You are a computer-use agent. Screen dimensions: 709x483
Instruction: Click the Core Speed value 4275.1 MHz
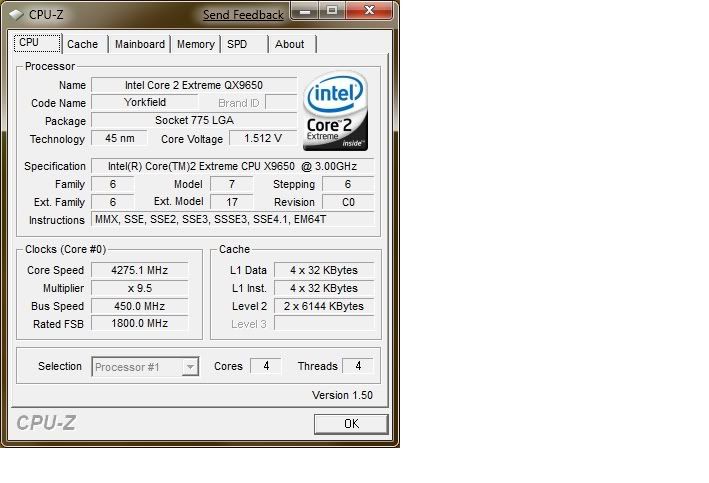[140, 270]
